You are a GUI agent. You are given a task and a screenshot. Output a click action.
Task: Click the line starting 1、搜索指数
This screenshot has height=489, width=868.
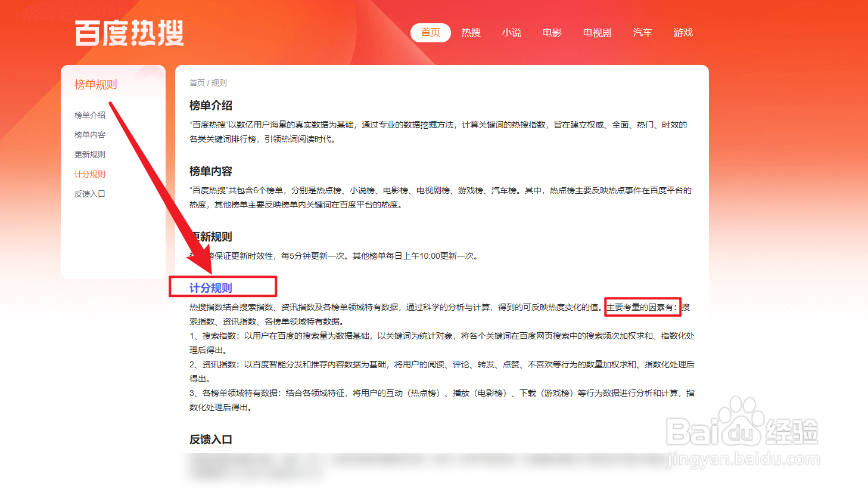pyautogui.click(x=442, y=343)
